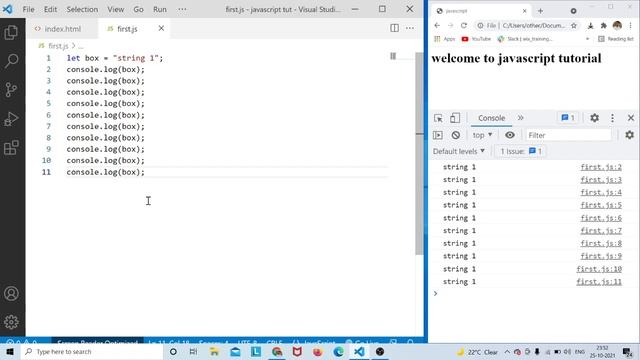640x360 pixels.
Task: Open the Default levels dropdown
Action: (x=459, y=151)
